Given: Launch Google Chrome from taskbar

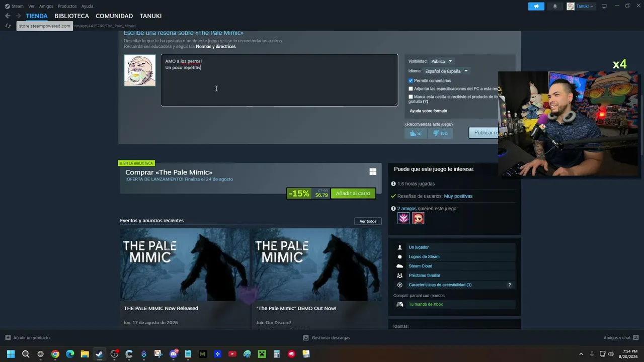Looking at the screenshot, I should [x=55, y=354].
